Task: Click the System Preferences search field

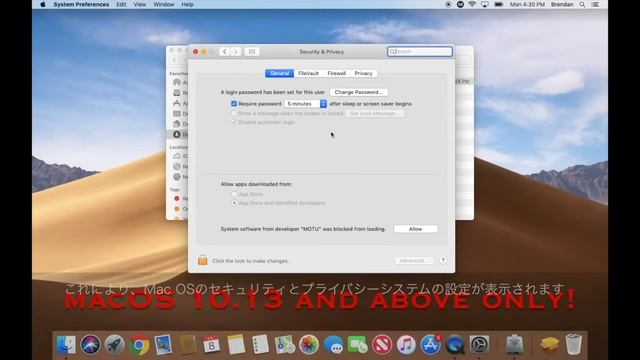Action: click(420, 51)
